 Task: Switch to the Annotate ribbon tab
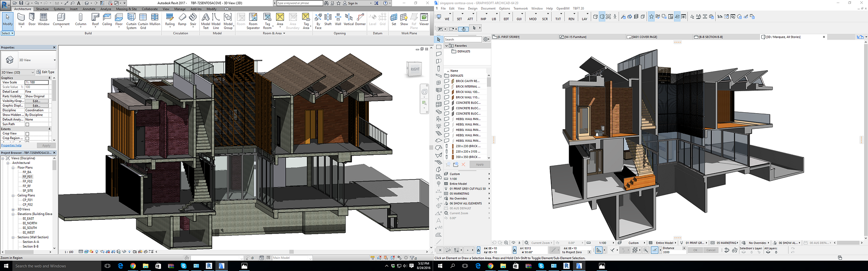coord(89,9)
